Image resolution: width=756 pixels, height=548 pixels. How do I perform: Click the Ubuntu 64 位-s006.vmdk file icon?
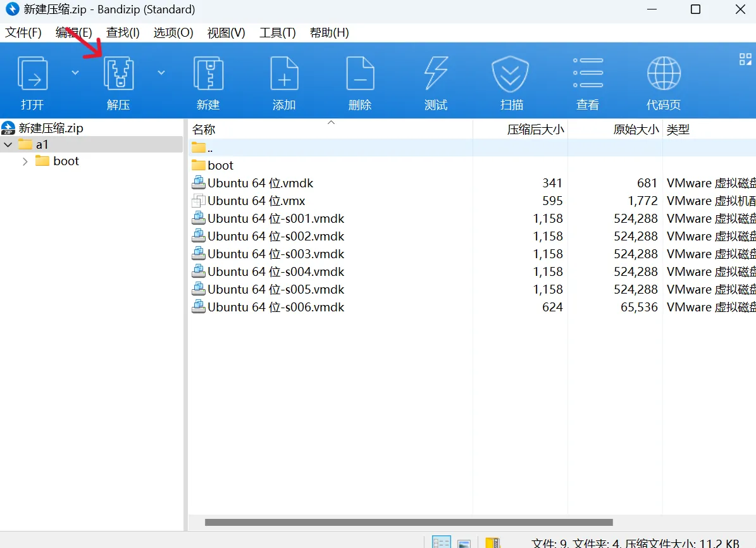coord(198,307)
